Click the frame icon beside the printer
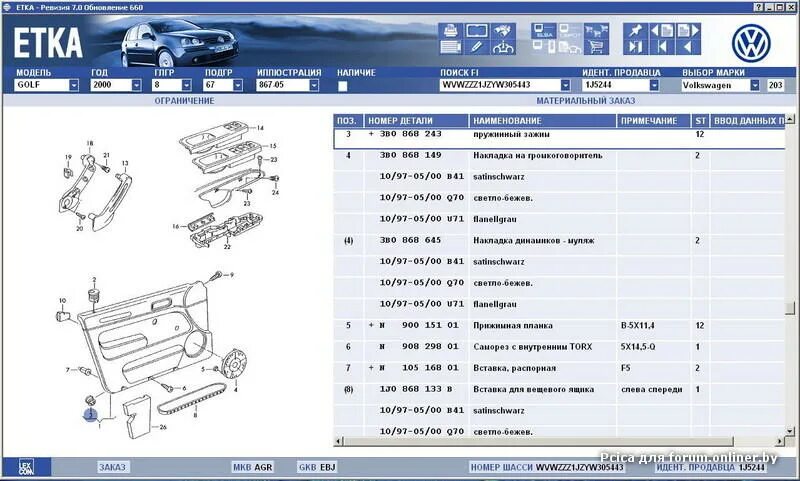This screenshot has height=481, width=800. pos(476,31)
